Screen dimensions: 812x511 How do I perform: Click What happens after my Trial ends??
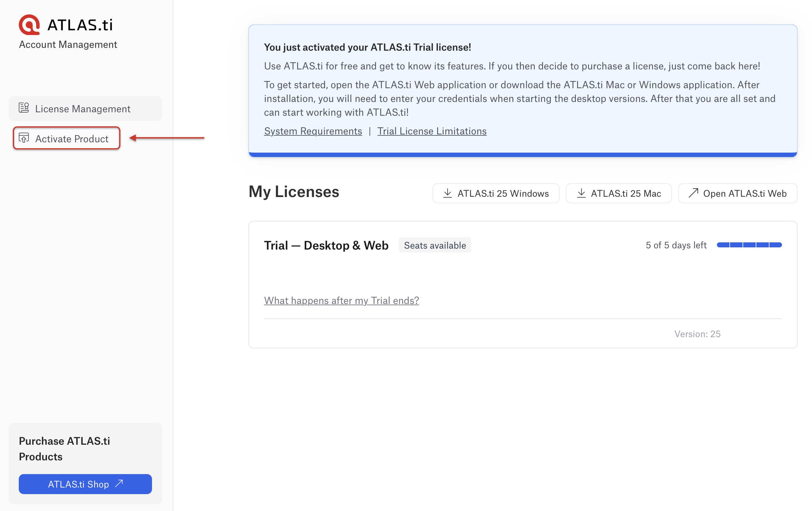tap(341, 300)
